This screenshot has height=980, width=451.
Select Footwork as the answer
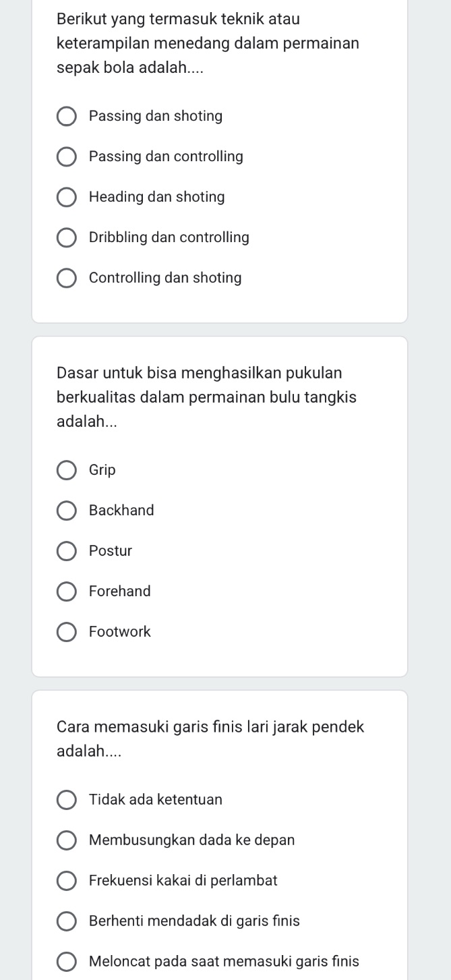66,632
